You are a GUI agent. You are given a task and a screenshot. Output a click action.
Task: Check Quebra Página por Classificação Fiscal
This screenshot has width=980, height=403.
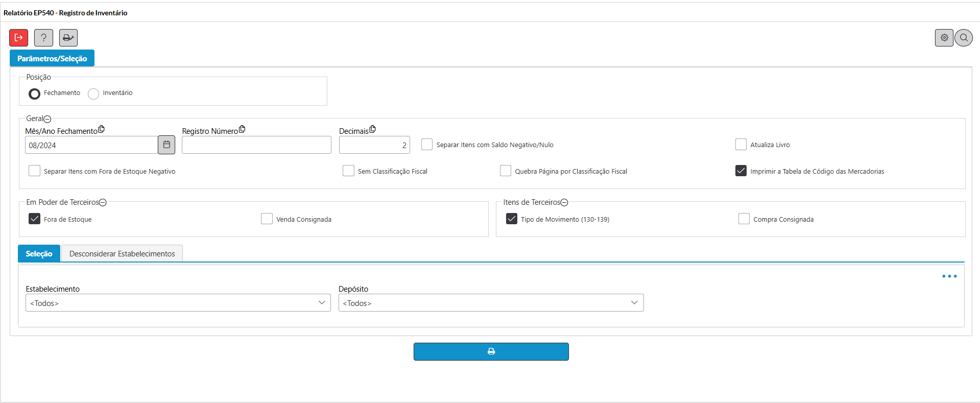click(505, 171)
